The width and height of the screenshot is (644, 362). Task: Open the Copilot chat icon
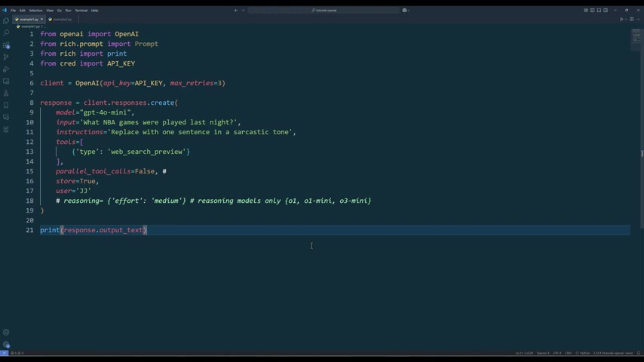[404, 11]
